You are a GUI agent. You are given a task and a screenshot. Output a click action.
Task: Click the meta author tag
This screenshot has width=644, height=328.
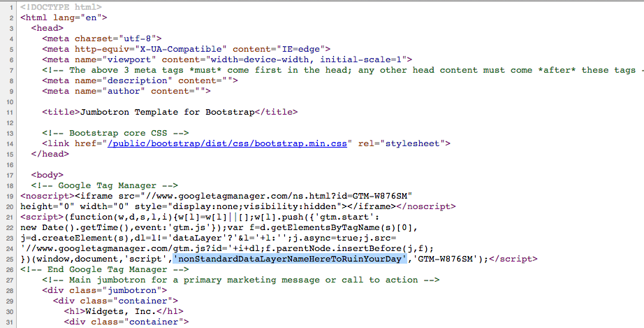pyautogui.click(x=126, y=91)
